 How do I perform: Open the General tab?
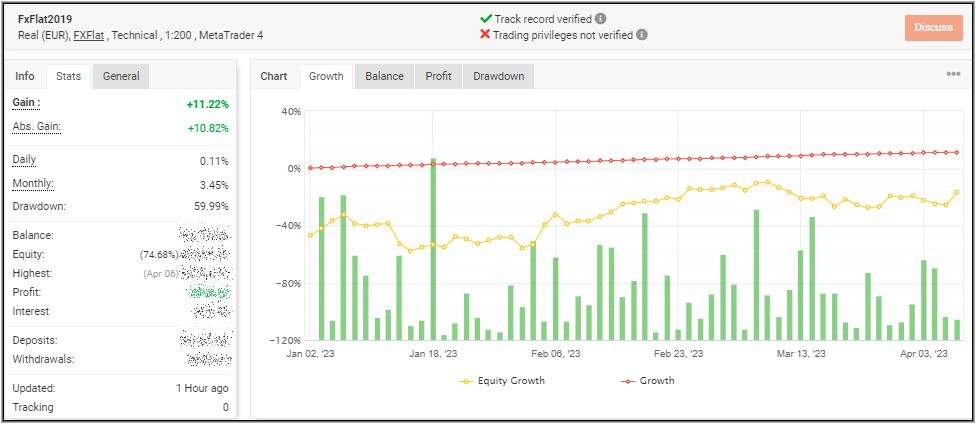point(121,76)
